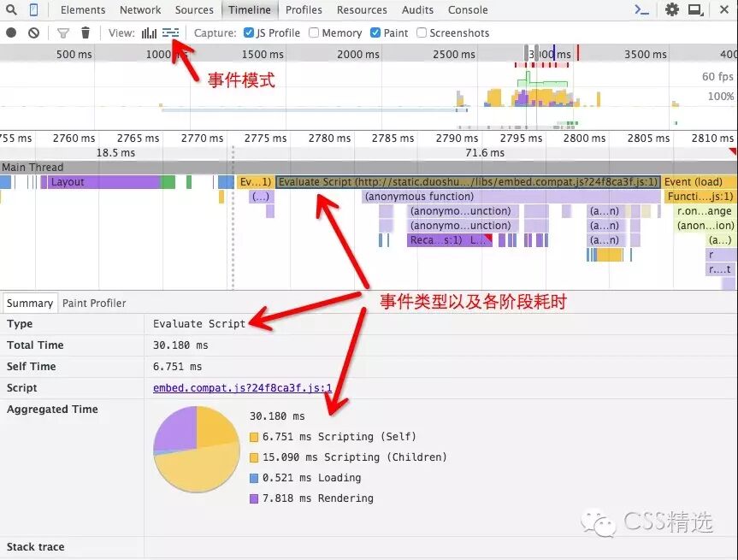Click the Type value Evaluate Script

(199, 324)
